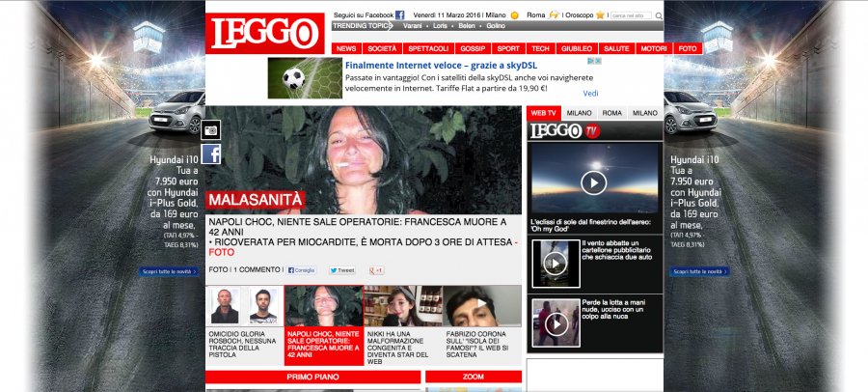Click the Oroscopo star icon
This screenshot has height=392, width=868.
pos(601,15)
